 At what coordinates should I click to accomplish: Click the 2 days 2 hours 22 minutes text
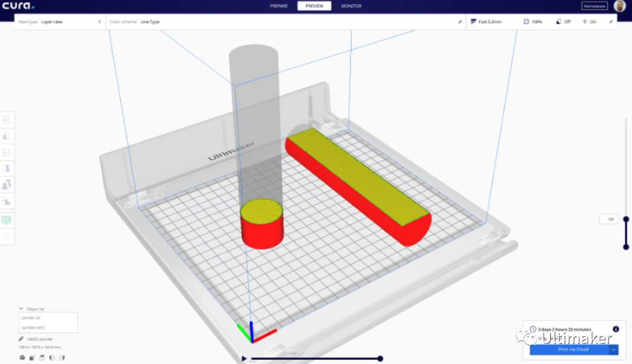(565, 329)
